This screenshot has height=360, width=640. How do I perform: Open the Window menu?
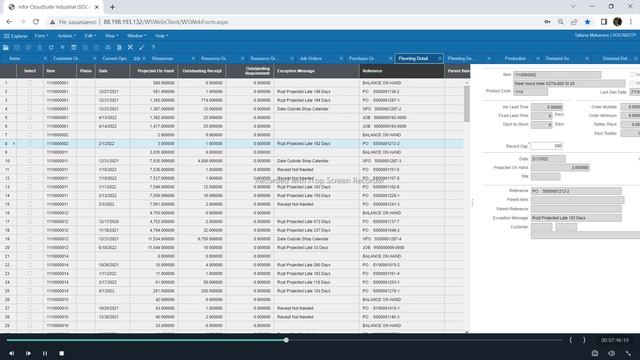click(x=136, y=36)
